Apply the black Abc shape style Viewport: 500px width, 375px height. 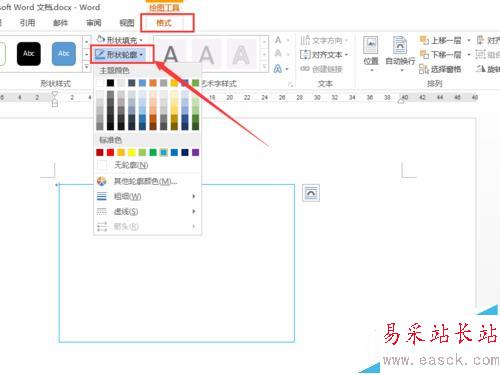[x=29, y=54]
